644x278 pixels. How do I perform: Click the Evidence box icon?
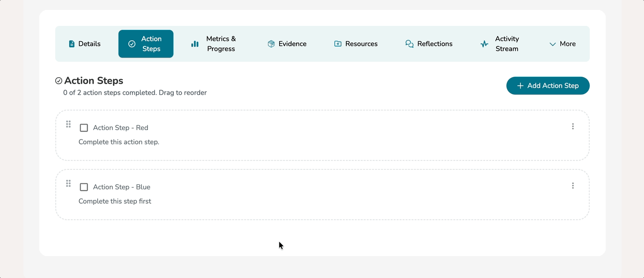[x=271, y=44]
